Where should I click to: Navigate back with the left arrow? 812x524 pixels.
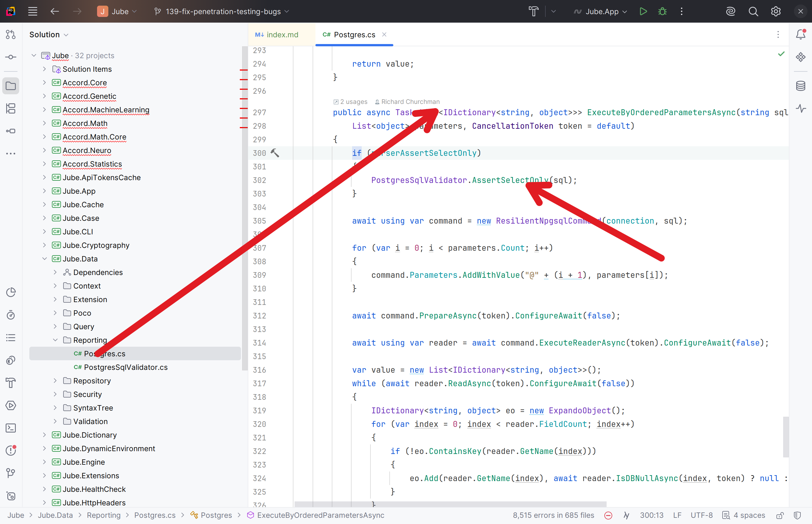tap(55, 11)
